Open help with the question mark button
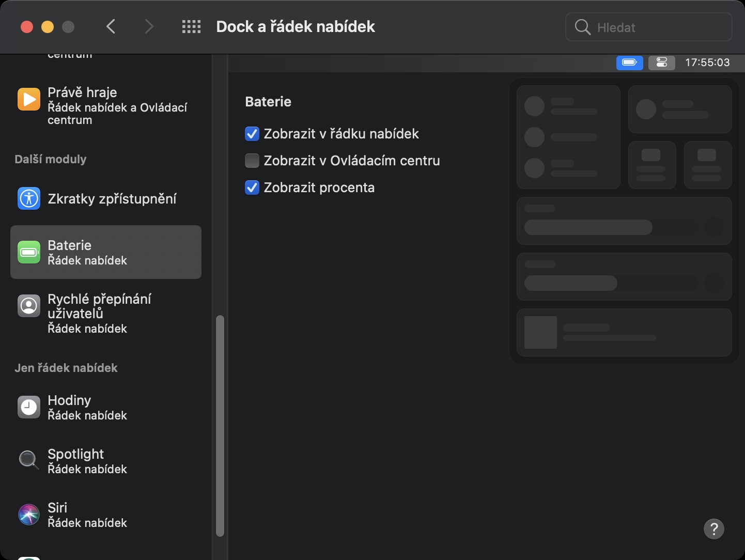 (x=713, y=528)
